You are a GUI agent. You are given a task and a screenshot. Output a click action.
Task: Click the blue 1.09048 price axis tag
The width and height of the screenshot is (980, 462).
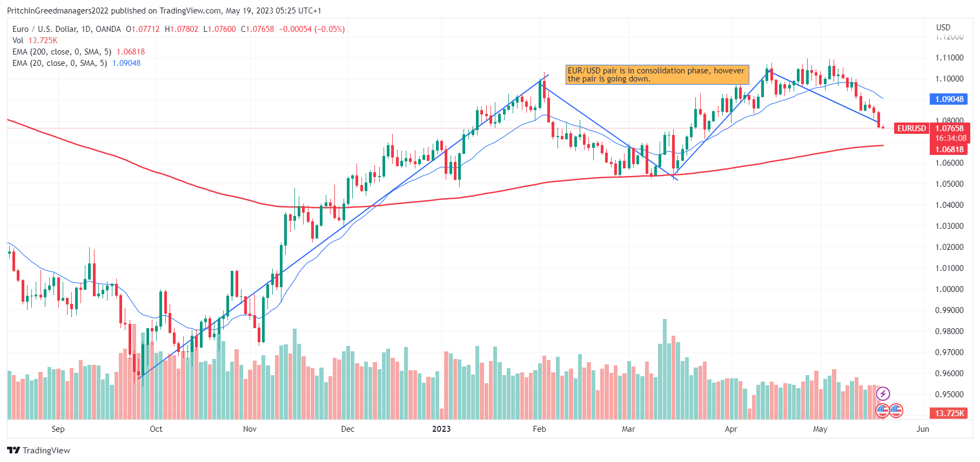(949, 99)
